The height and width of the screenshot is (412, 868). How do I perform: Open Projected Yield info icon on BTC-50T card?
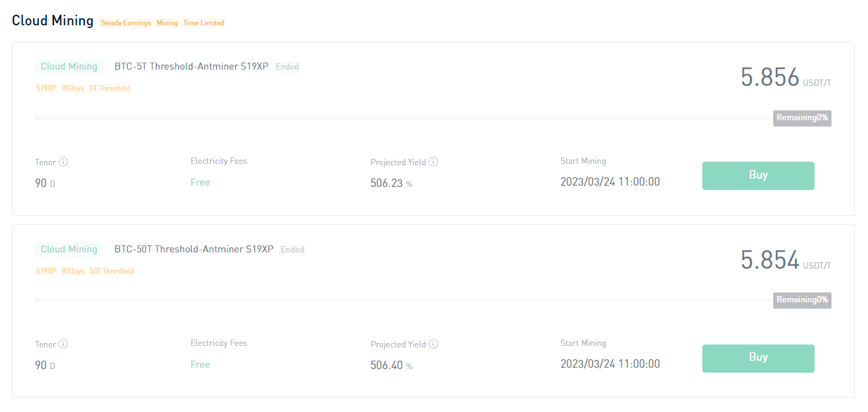434,344
